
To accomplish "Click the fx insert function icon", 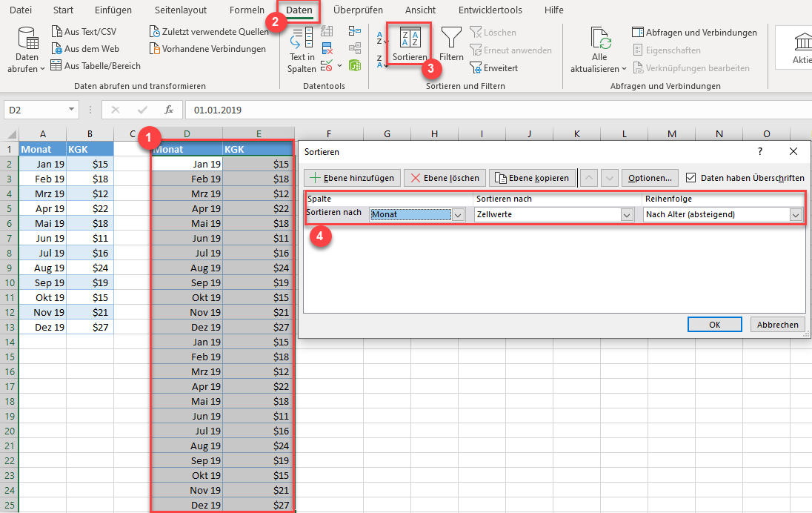I will pos(169,110).
